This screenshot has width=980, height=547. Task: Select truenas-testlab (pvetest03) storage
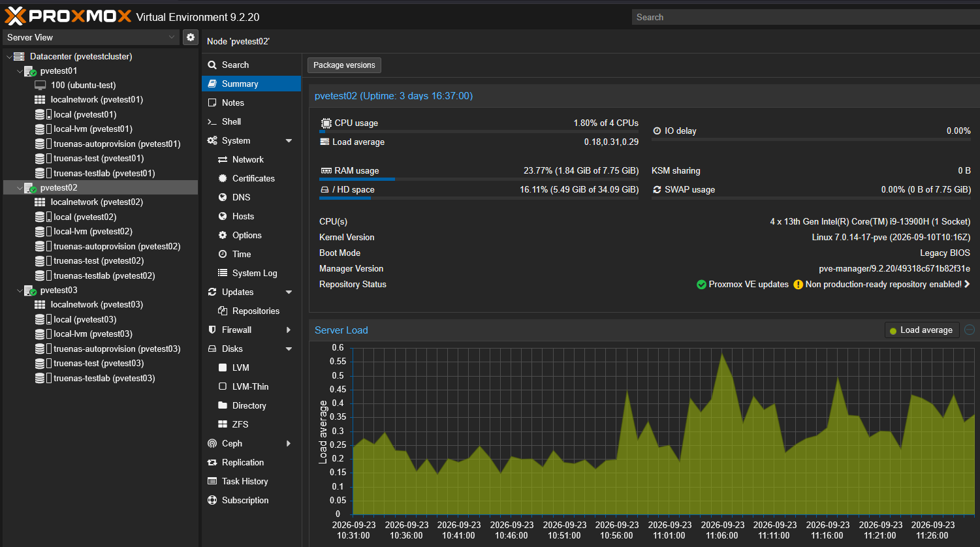click(x=101, y=379)
